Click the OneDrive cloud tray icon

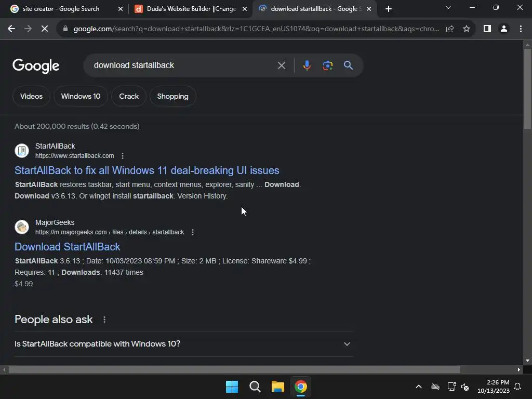pos(435,387)
